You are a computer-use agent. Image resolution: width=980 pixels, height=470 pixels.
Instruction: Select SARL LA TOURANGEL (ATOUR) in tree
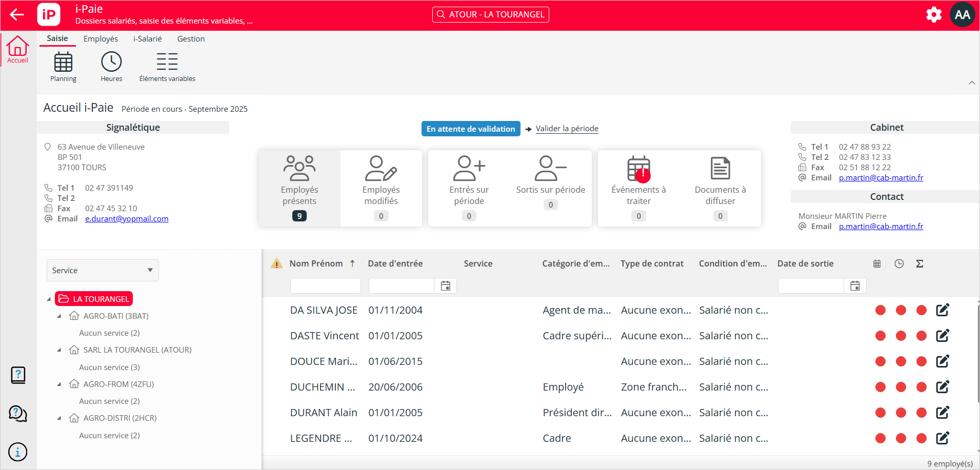coord(137,350)
